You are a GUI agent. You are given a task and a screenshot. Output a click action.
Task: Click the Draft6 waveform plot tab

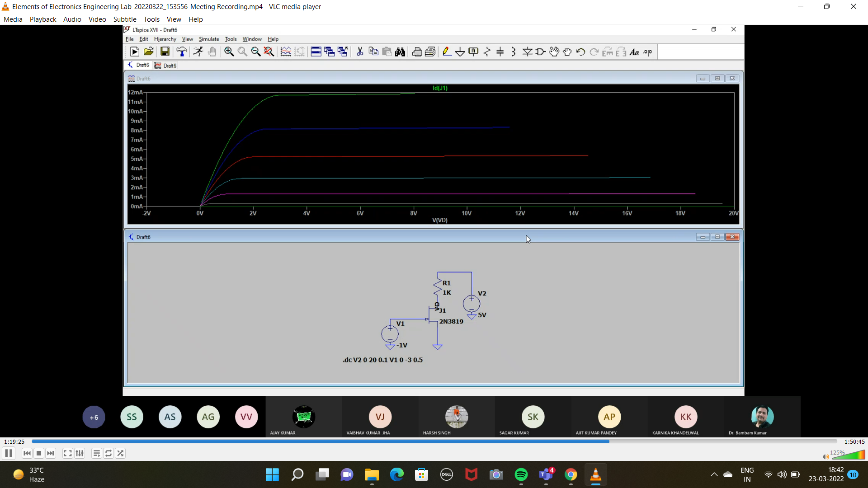tap(165, 66)
